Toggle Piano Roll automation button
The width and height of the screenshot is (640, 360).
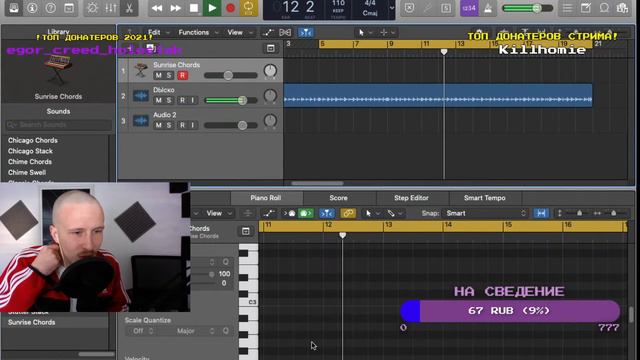coord(269,213)
